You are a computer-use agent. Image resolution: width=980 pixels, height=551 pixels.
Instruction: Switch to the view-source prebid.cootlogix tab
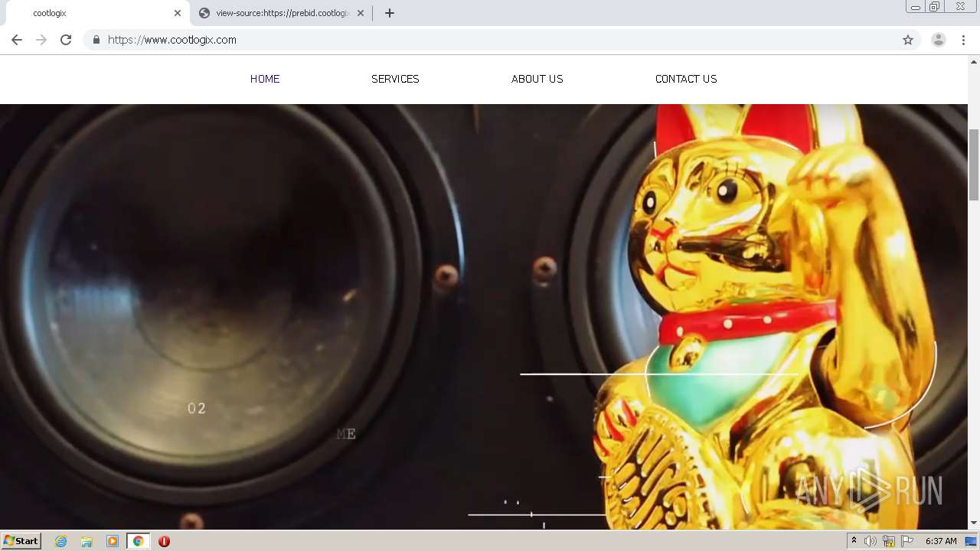pyautogui.click(x=281, y=13)
